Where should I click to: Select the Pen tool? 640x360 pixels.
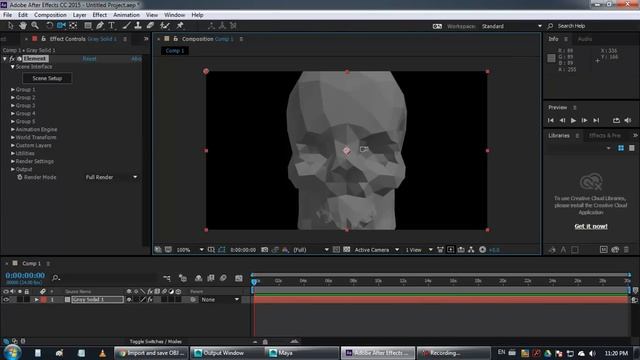click(100, 26)
